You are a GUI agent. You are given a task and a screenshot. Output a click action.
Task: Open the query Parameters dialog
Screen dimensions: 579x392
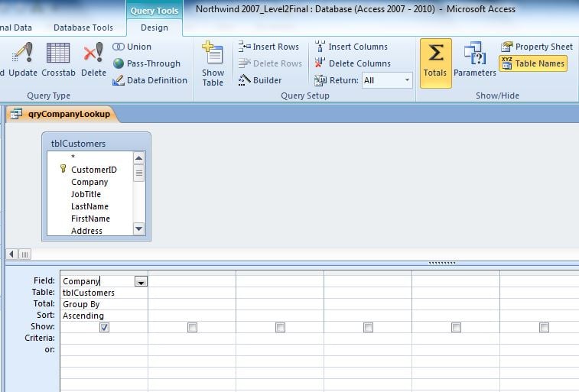474,59
